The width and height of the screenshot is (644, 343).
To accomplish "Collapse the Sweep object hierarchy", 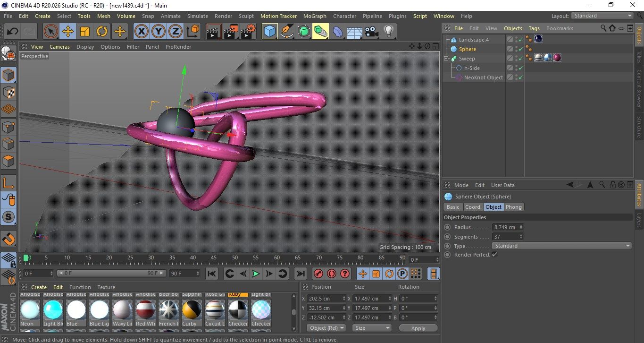I will (446, 59).
